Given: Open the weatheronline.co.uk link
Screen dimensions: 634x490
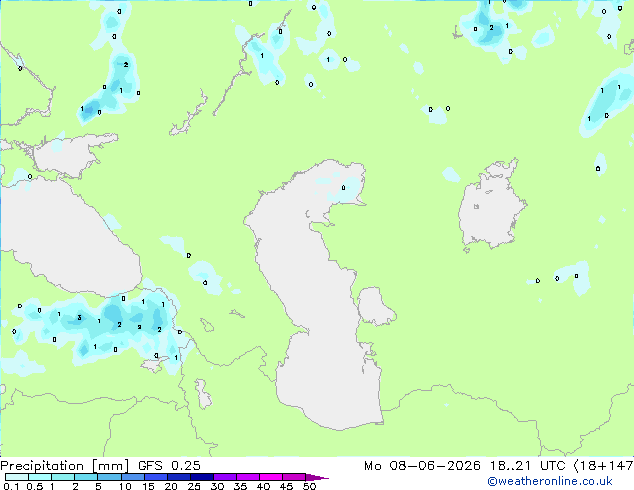Looking at the screenshot, I should 550,481.
